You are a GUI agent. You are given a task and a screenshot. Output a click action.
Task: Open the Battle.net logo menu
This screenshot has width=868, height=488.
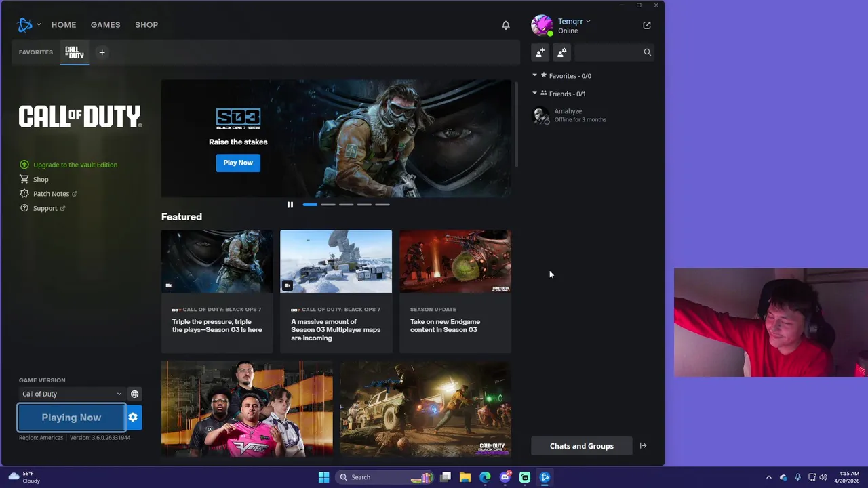click(25, 25)
